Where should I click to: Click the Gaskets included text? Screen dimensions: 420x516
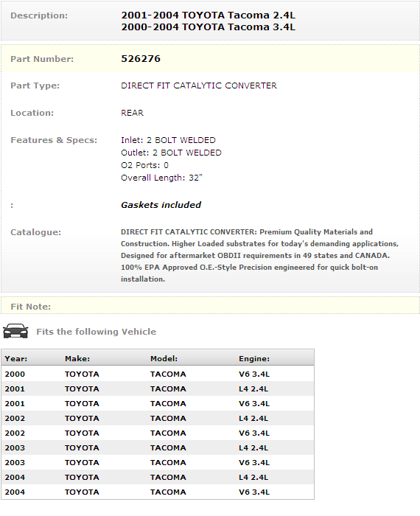pos(161,205)
